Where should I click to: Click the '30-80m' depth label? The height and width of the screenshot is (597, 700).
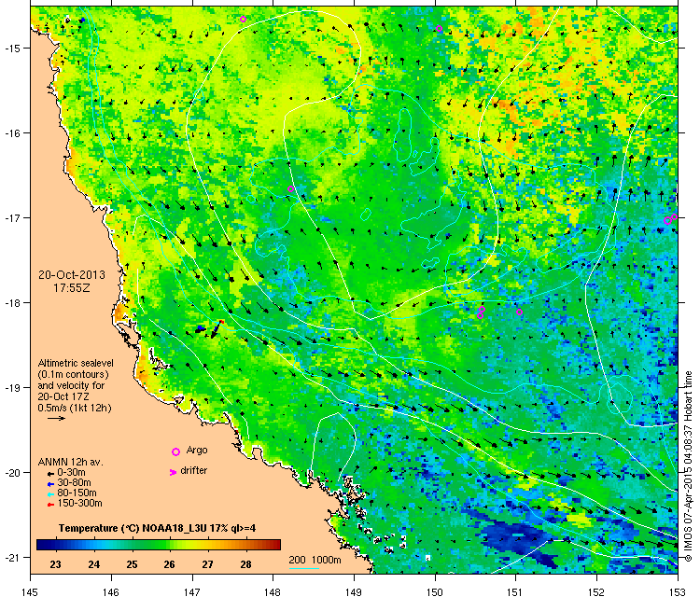pos(74,483)
